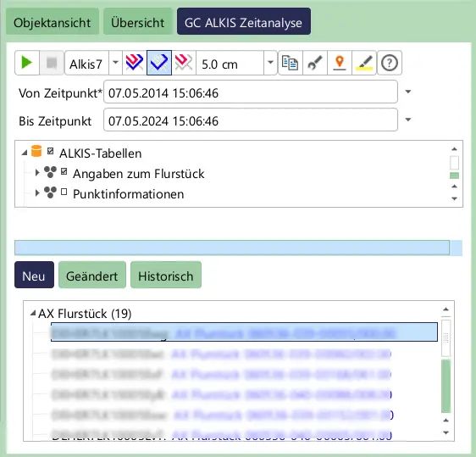Screen dimensions: 476x457
Task: Switch to the Objektansicht tab
Action: click(x=53, y=21)
